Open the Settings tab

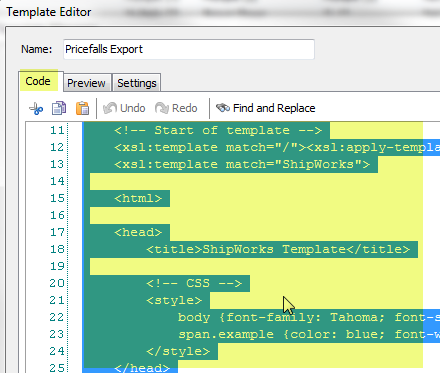coord(137,83)
